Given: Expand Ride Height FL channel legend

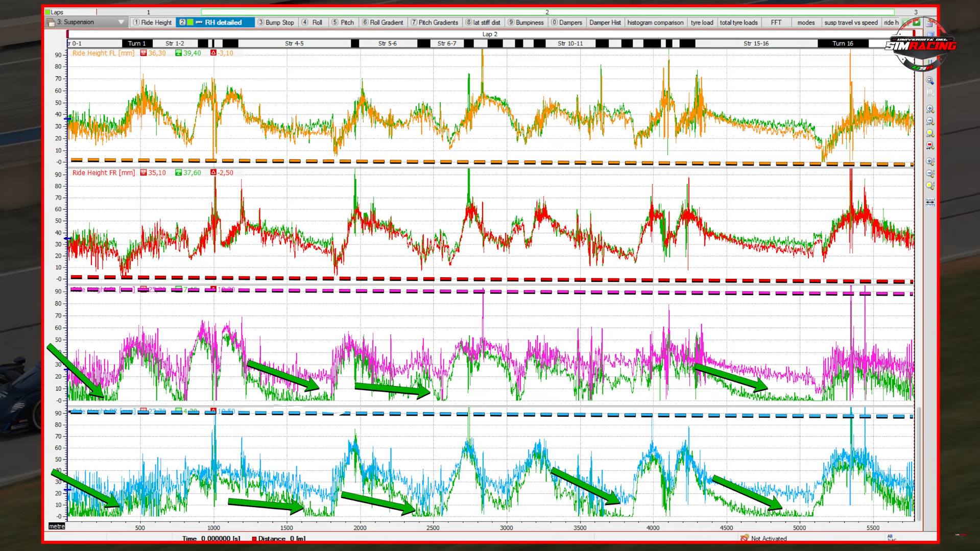Looking at the screenshot, I should pyautogui.click(x=103, y=53).
